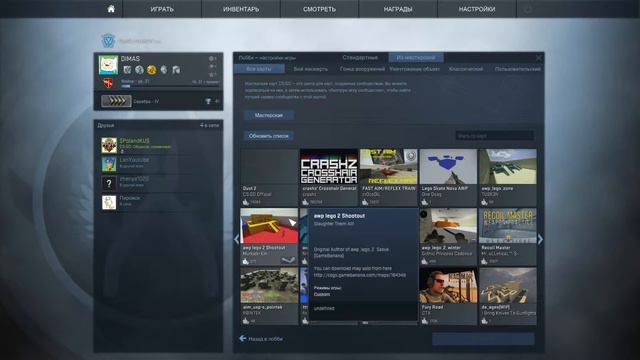Go to next page of maps
The image size is (640, 360).
tap(540, 239)
